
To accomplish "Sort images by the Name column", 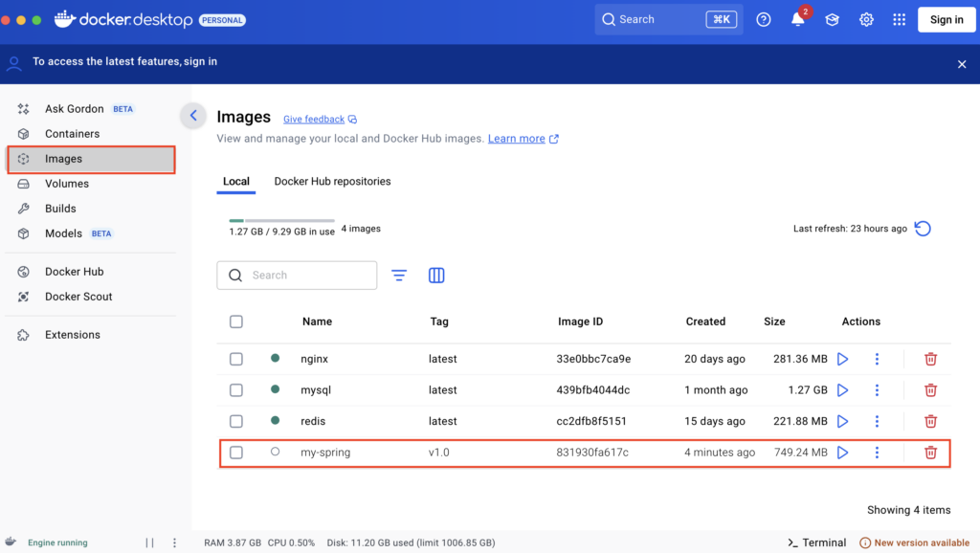I will click(317, 321).
